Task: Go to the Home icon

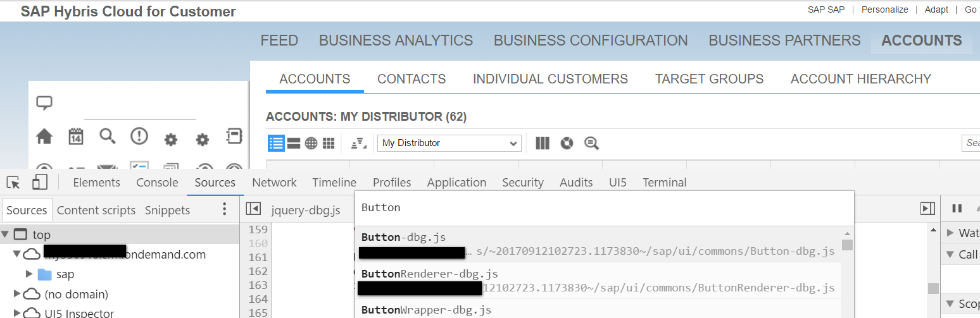Action: click(x=44, y=137)
